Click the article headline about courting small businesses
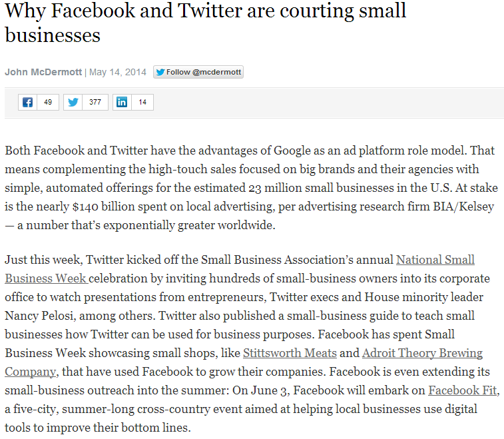 tap(205, 22)
